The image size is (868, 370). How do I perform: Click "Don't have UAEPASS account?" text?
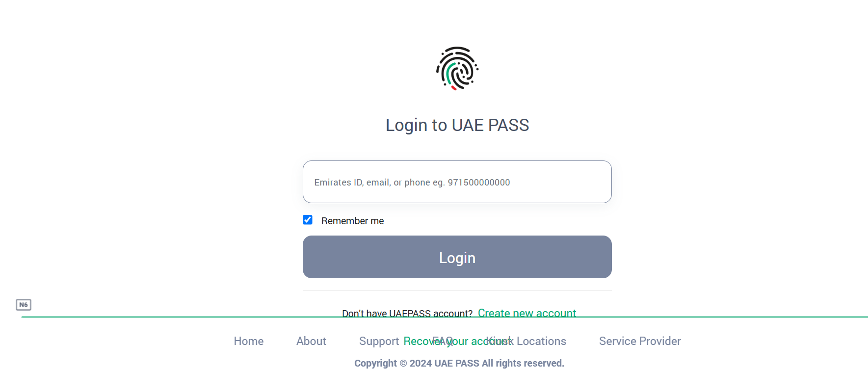tap(407, 313)
